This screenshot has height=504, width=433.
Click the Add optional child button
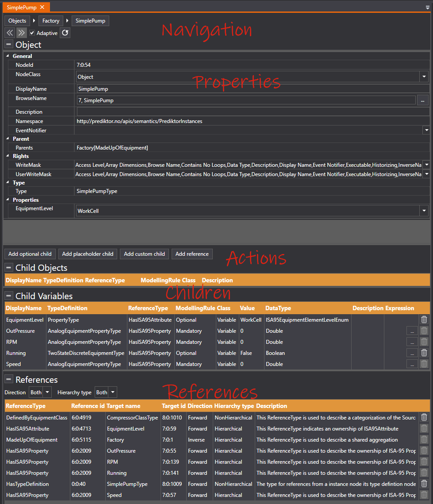point(30,254)
